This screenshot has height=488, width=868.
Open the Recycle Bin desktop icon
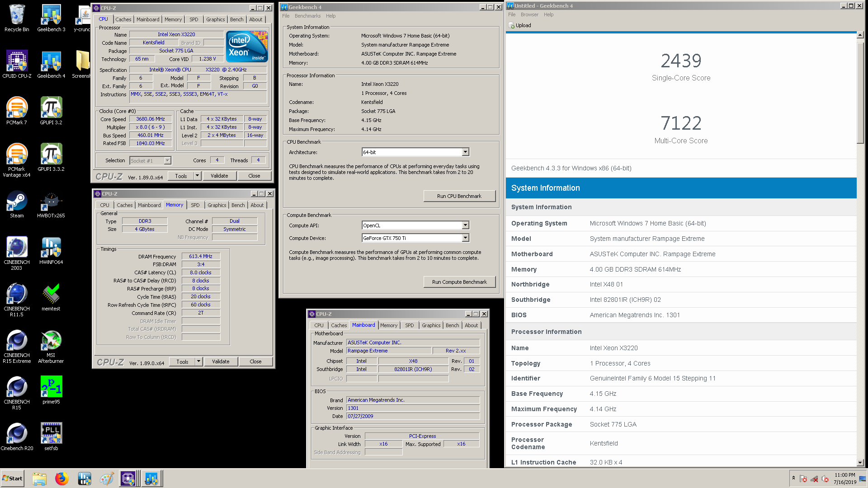tap(17, 18)
